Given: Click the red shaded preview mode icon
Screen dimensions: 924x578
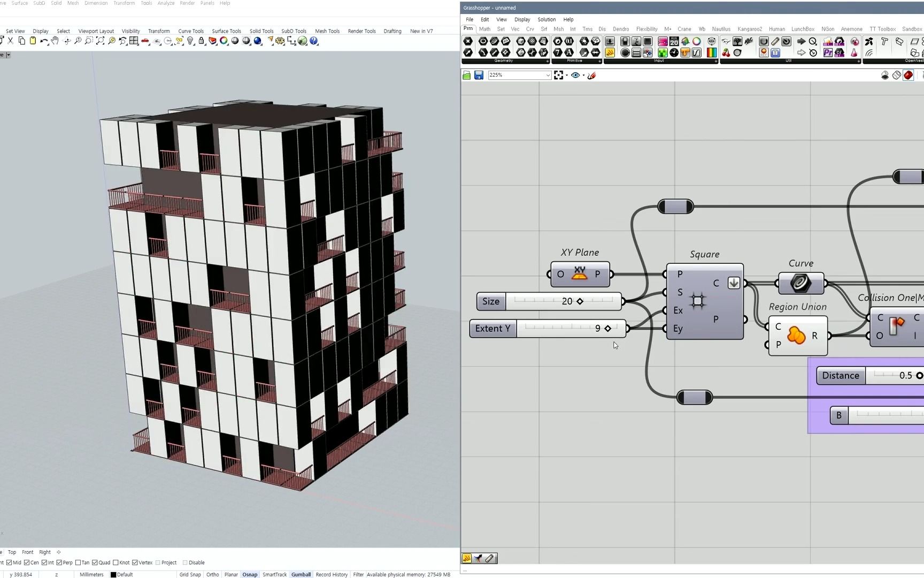Looking at the screenshot, I should (x=908, y=75).
